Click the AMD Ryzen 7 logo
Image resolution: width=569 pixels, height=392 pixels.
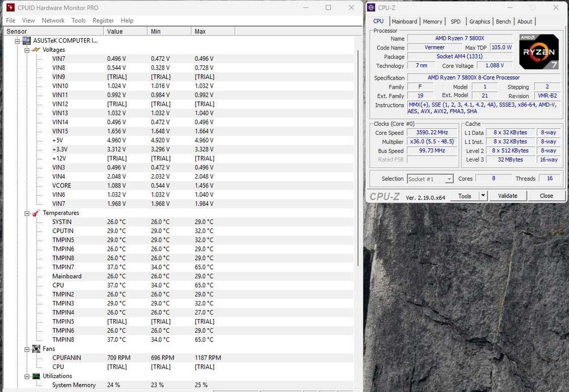tap(539, 51)
